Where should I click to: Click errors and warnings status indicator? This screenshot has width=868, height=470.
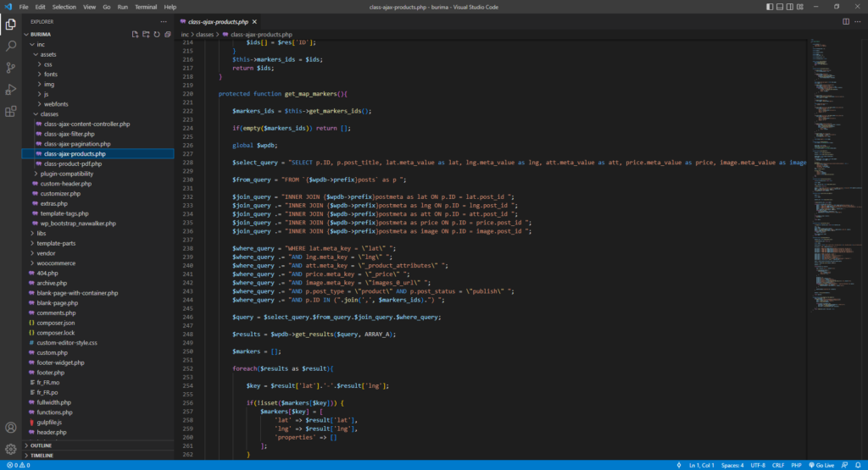pos(19,465)
